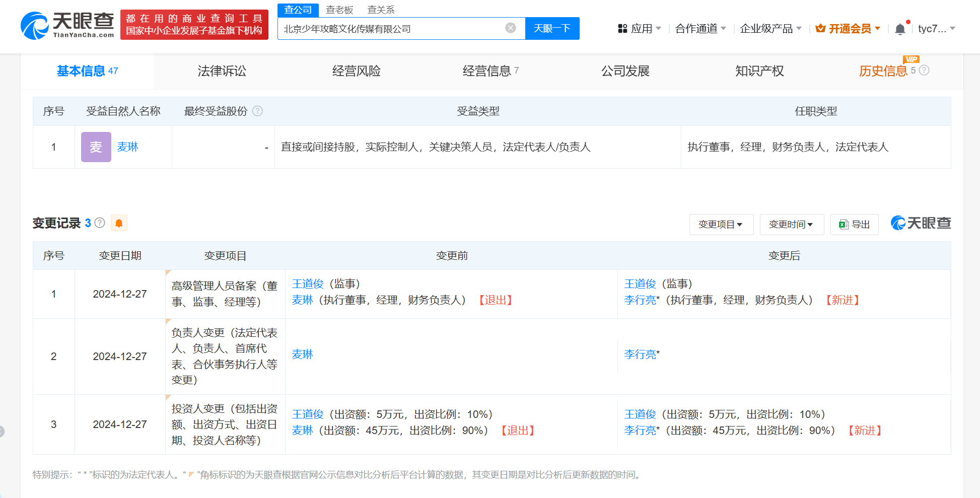Open 麦琳 (执行董事) link marked 退出
The height and width of the screenshot is (498, 980).
point(303,300)
